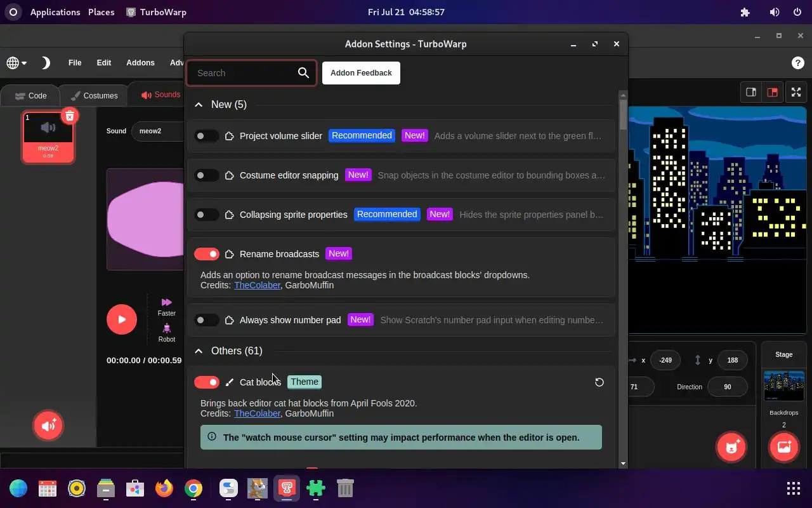Click the TurboWarp dock icon

coord(287,488)
